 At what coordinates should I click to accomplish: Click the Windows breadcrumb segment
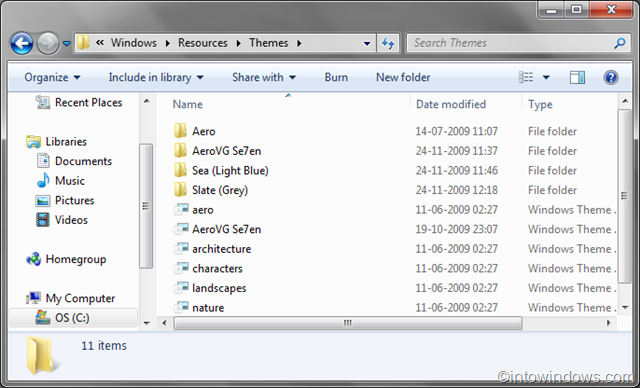[133, 43]
